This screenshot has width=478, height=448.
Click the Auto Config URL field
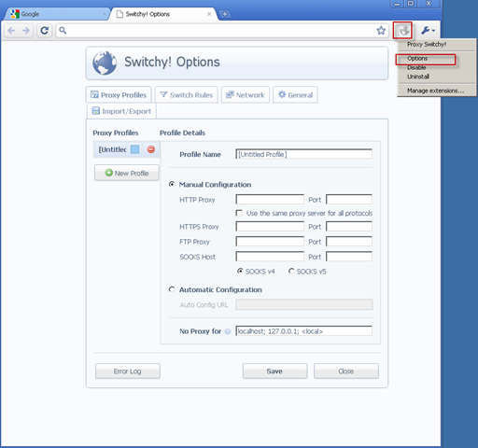(304, 304)
